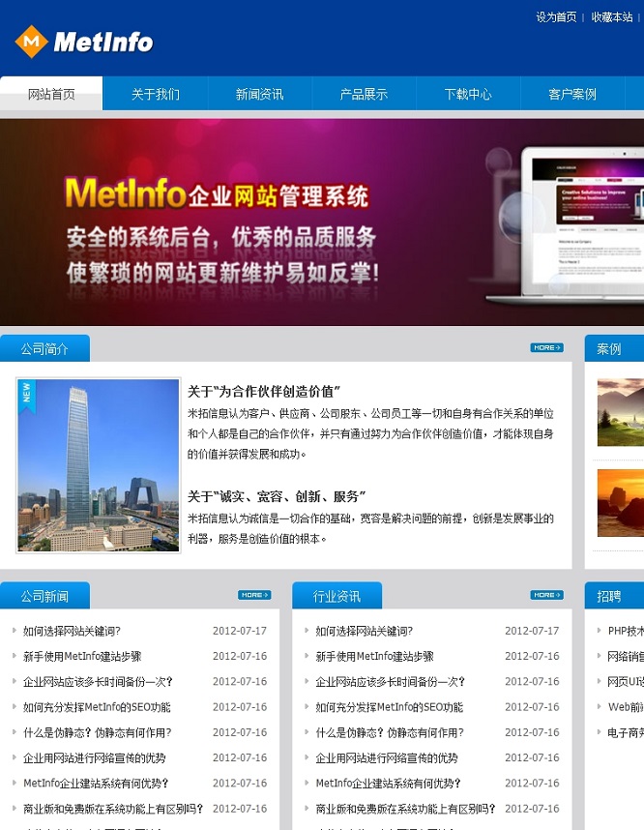Click 设为首页 link

[x=556, y=17]
